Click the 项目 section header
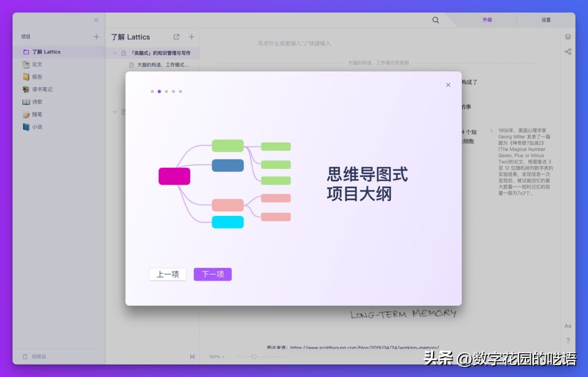Image resolution: width=588 pixels, height=377 pixels. click(x=26, y=37)
